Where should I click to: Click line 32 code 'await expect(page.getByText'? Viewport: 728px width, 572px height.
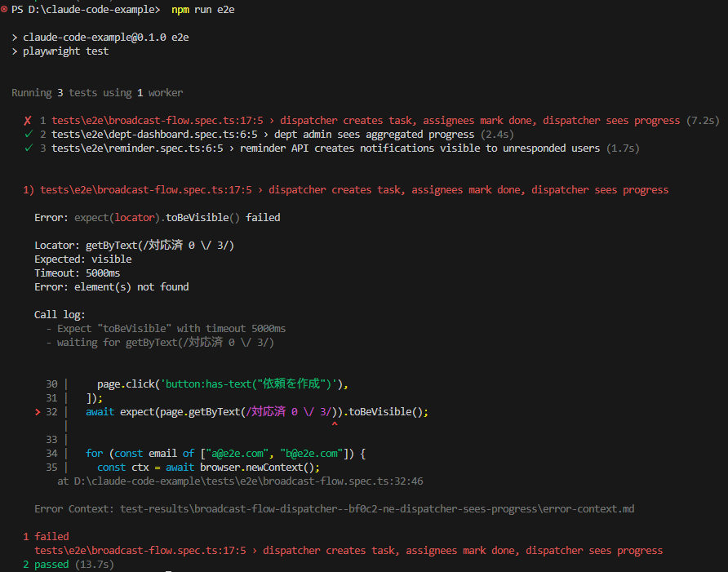[257, 412]
